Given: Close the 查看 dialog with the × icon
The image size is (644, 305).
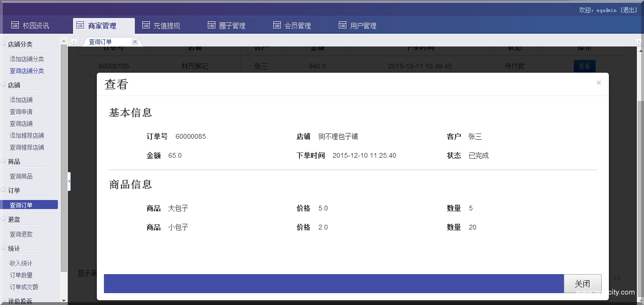Looking at the screenshot, I should (x=598, y=83).
